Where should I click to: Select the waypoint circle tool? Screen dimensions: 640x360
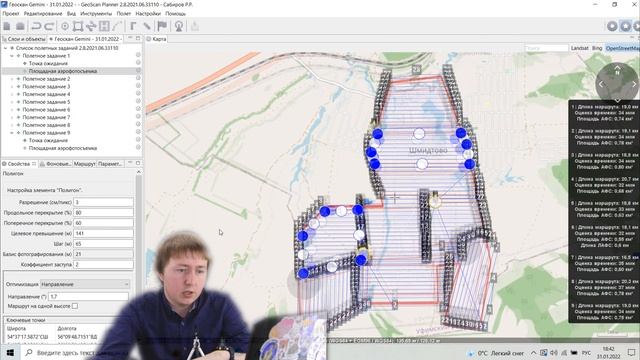point(64,27)
